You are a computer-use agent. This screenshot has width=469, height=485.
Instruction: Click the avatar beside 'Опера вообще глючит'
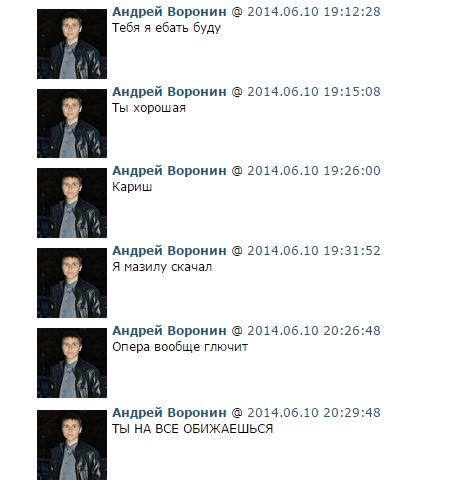(72, 363)
